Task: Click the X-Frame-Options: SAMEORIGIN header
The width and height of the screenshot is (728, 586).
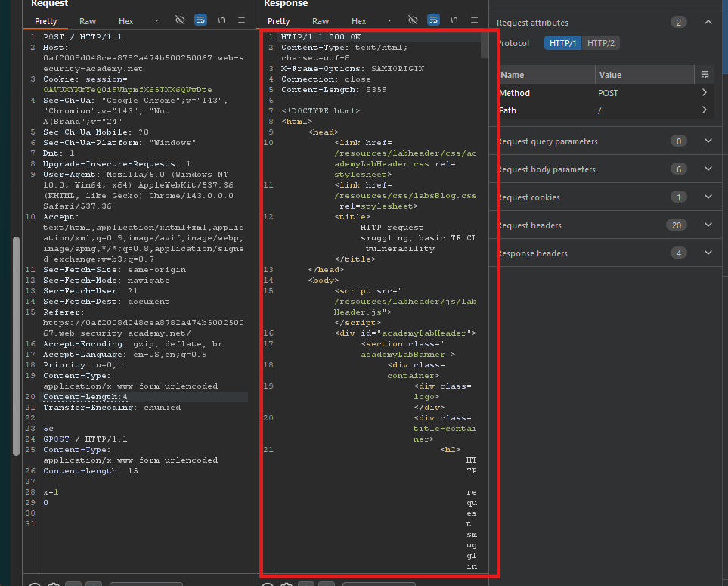Action: [352, 69]
